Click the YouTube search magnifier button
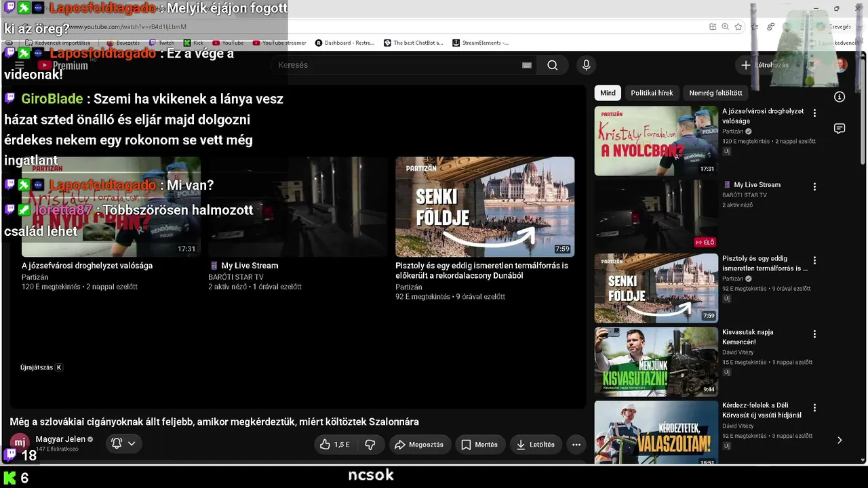This screenshot has width=868, height=488. (x=553, y=65)
